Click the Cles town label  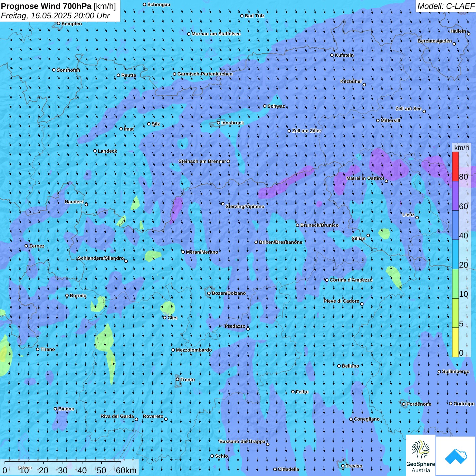click(172, 318)
